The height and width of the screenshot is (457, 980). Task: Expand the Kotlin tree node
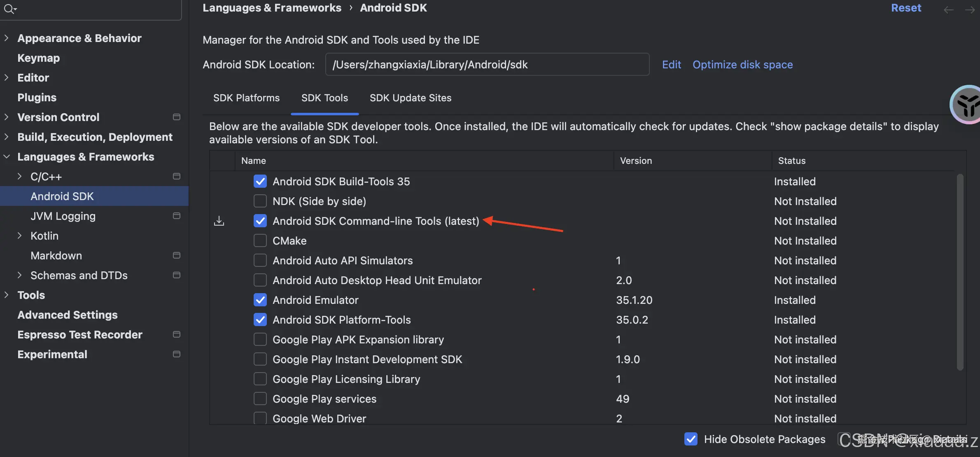click(x=19, y=236)
